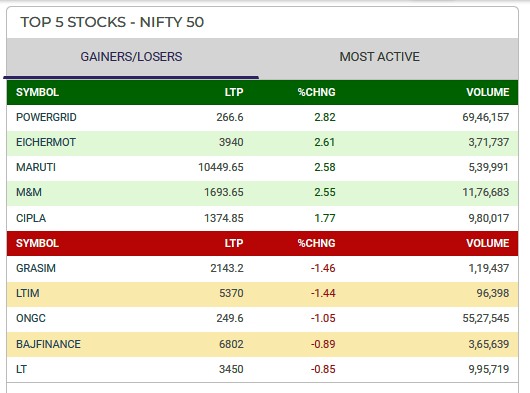Viewport: 530px width, 393px height.
Task: Open the GRASIM stock link
Action: (36, 268)
